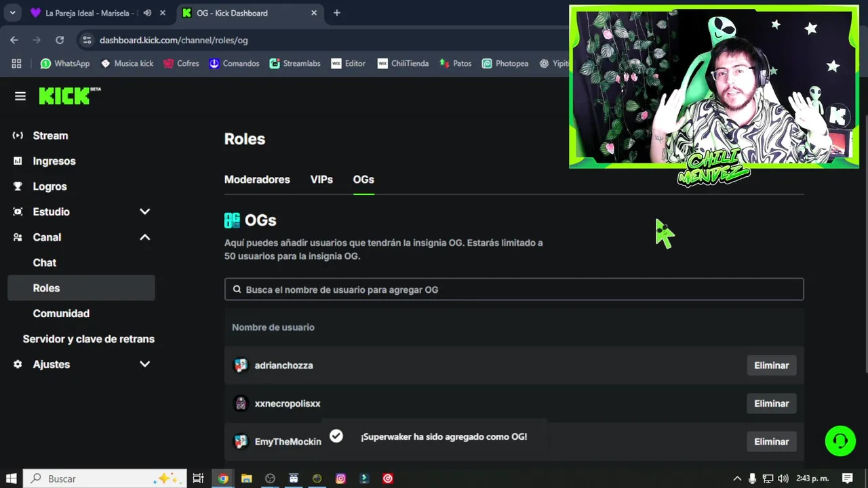Collapse the Canal section chevron

[144, 237]
